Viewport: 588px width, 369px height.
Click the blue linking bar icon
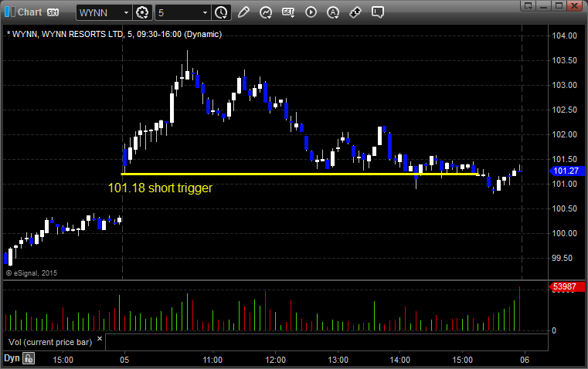9,12
